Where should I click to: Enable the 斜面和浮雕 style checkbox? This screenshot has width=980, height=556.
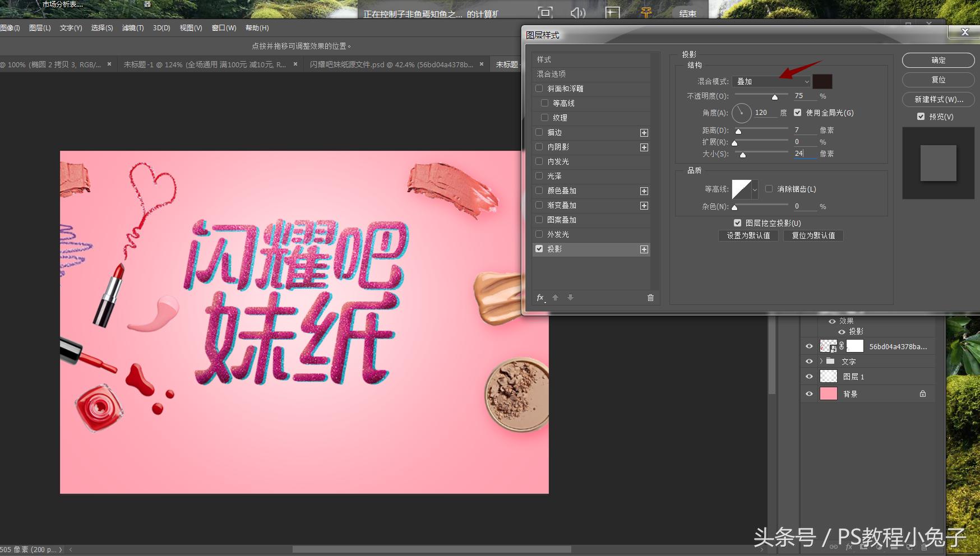pyautogui.click(x=539, y=89)
